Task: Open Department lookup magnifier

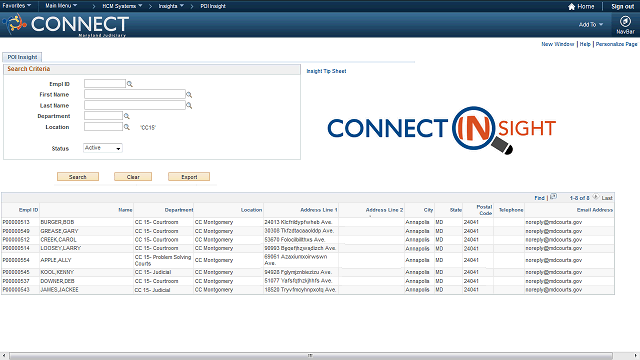Action: click(x=127, y=116)
